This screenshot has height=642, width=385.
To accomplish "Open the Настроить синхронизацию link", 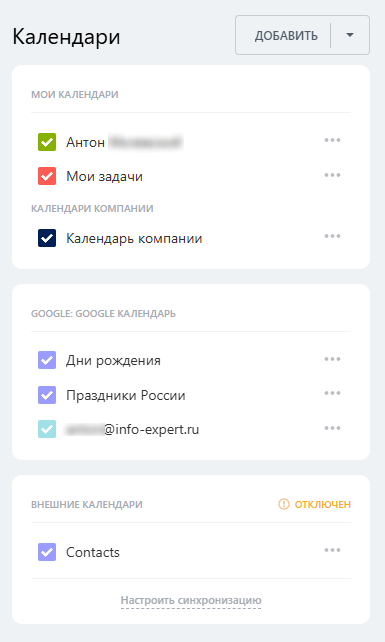I will 191,600.
